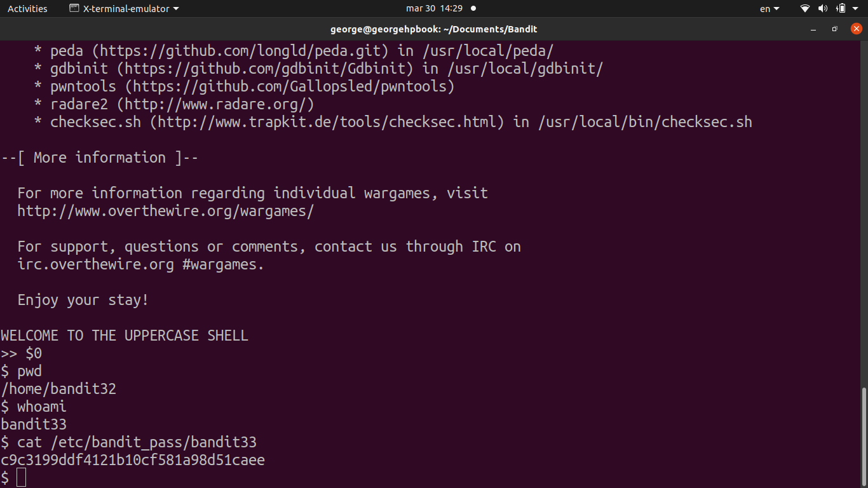The image size is (868, 488).
Task: Click the battery charging icon
Action: [841, 9]
